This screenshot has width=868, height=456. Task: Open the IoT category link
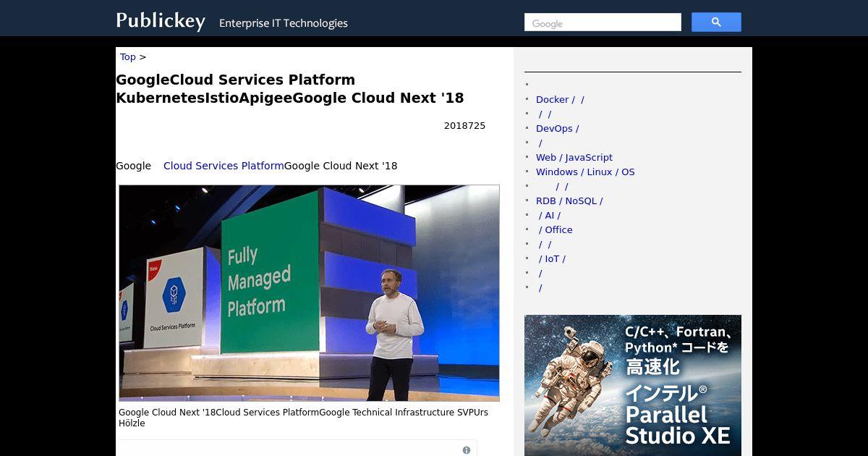pyautogui.click(x=552, y=259)
